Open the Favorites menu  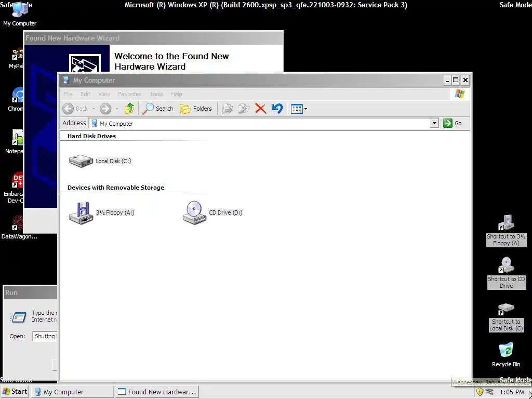(129, 94)
